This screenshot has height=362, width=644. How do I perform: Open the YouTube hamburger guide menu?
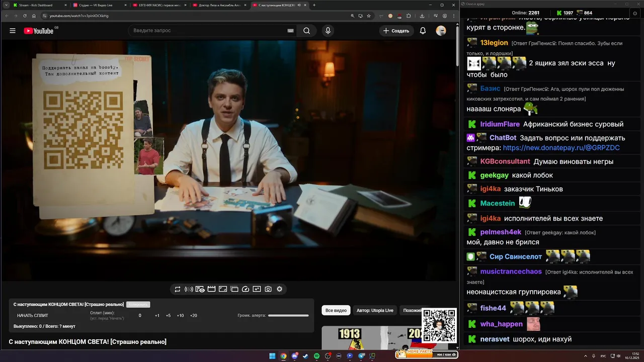[13, 31]
